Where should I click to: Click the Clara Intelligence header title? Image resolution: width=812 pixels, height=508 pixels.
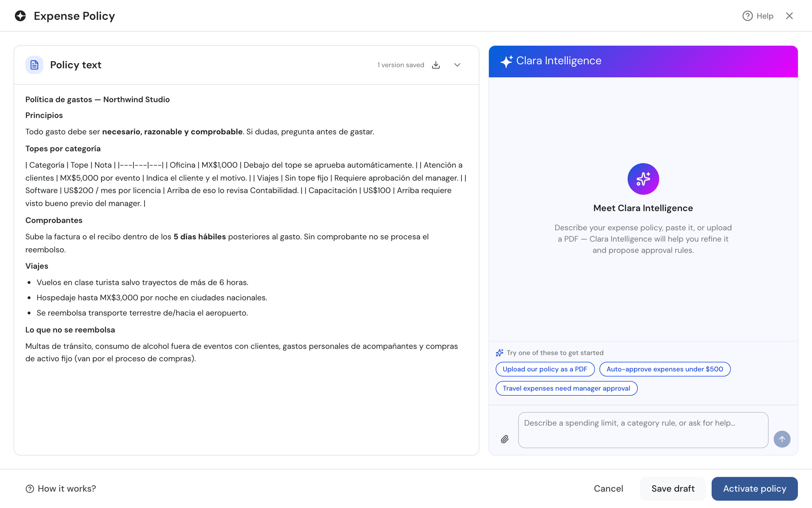[x=559, y=60]
